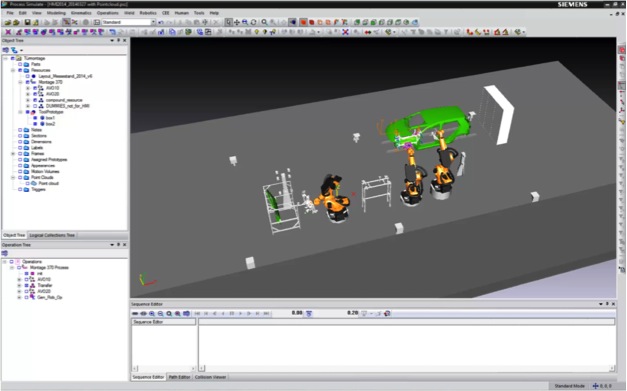Image resolution: width=627 pixels, height=391 pixels.
Task: Toggle checkbox beside Frames folder
Action: [20, 154]
